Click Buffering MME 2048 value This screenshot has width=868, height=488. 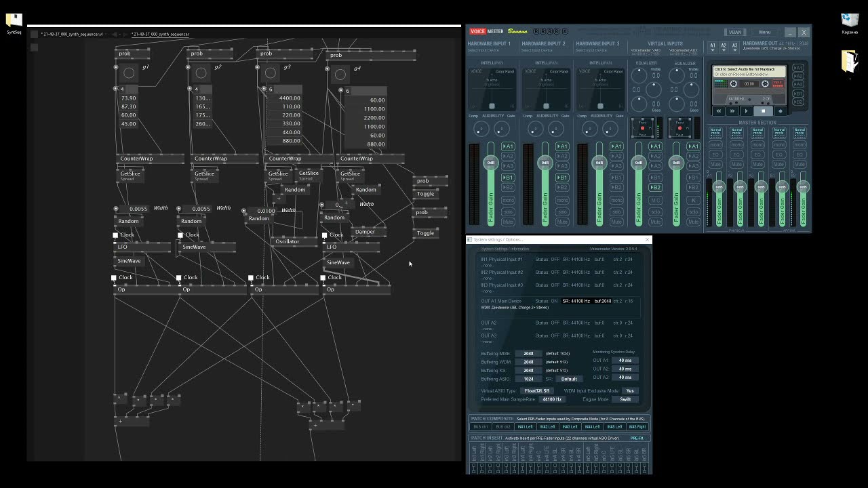(x=528, y=354)
